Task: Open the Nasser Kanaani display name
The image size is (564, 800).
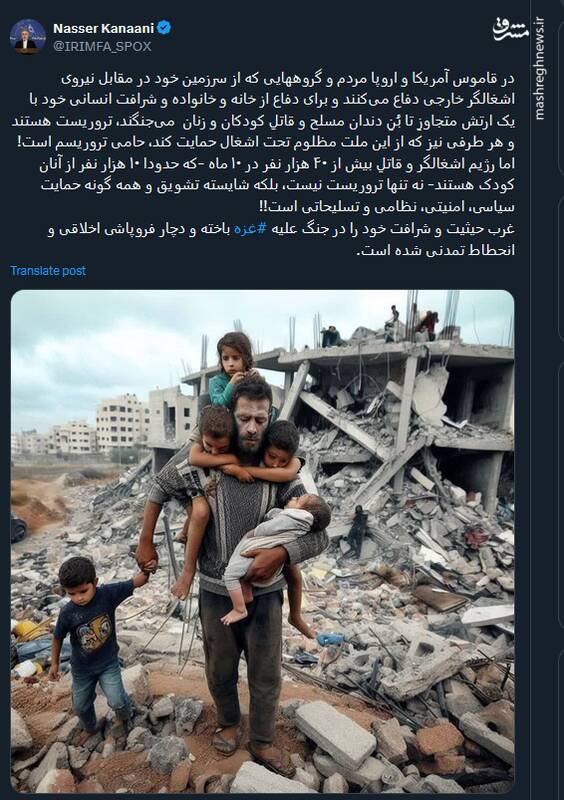Action: pyautogui.click(x=103, y=28)
